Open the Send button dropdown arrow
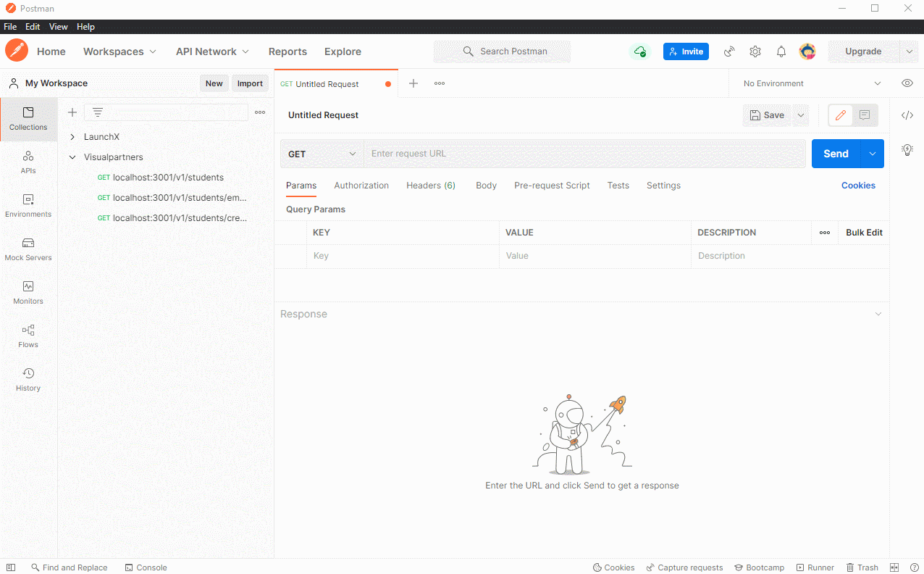Viewport: 924px width, 574px height. click(873, 154)
